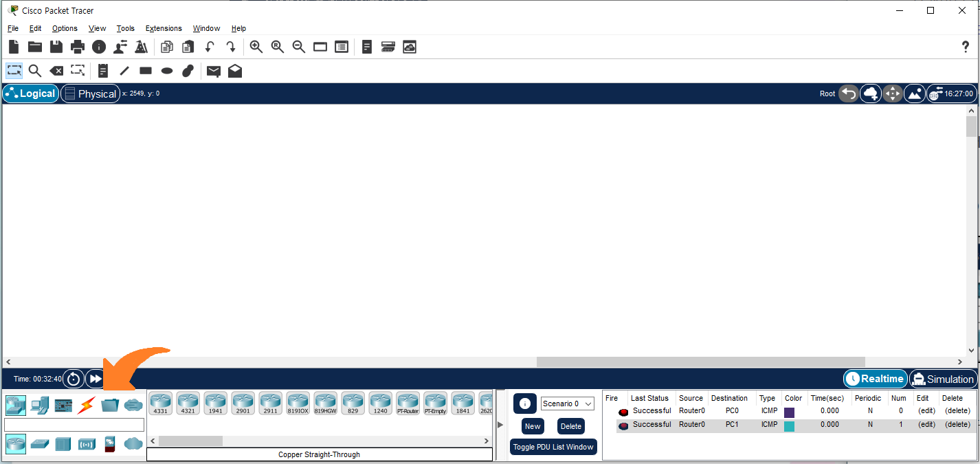Select the Draw Rectangle tool
This screenshot has height=464, width=980.
tap(146, 70)
